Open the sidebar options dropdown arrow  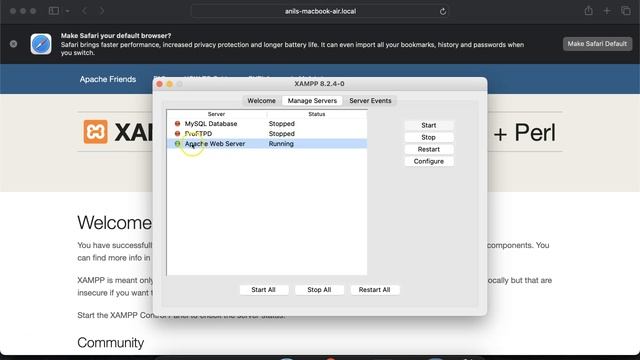coord(67,11)
